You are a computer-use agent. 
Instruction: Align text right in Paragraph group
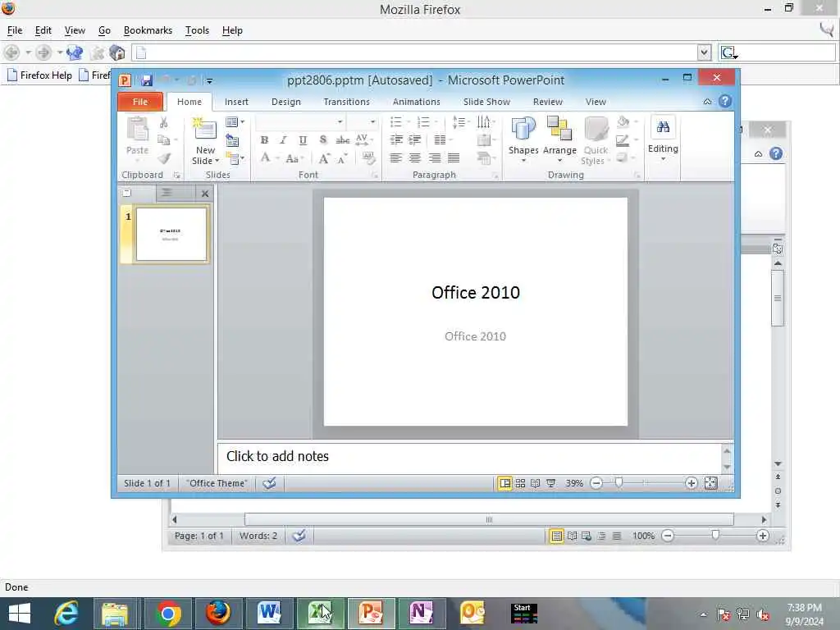point(435,158)
